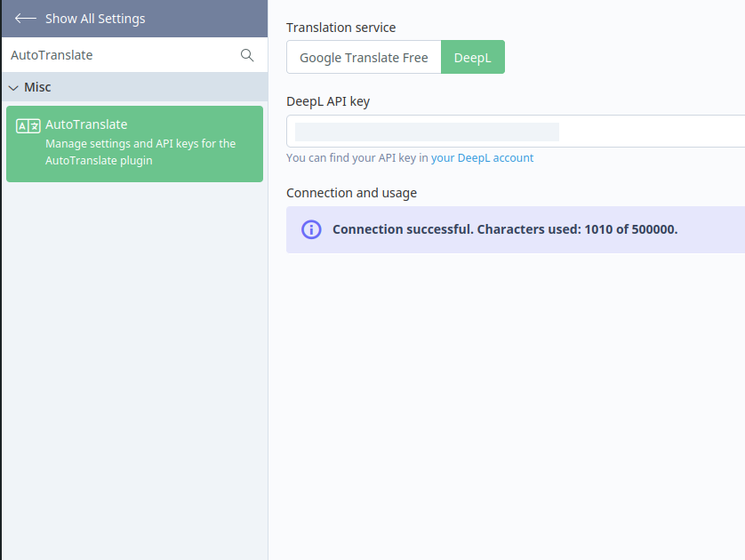Click the Translation service heading
The height and width of the screenshot is (560, 745).
pos(340,28)
